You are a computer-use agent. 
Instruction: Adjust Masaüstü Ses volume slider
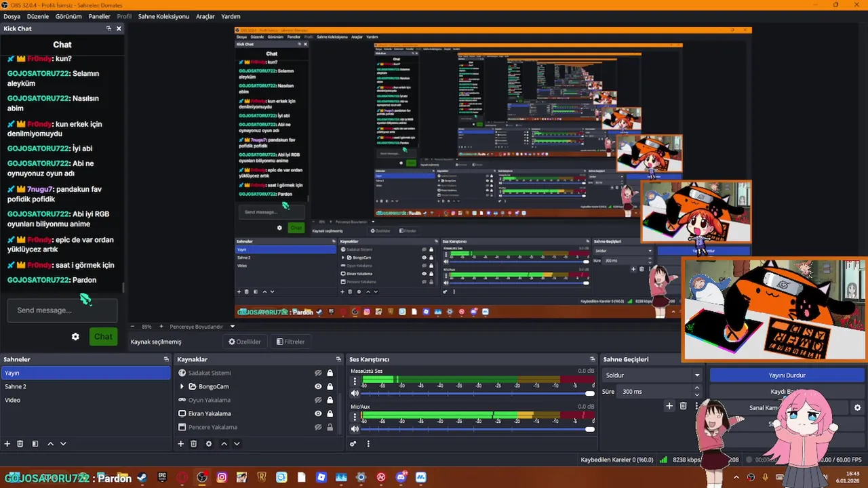click(477, 393)
